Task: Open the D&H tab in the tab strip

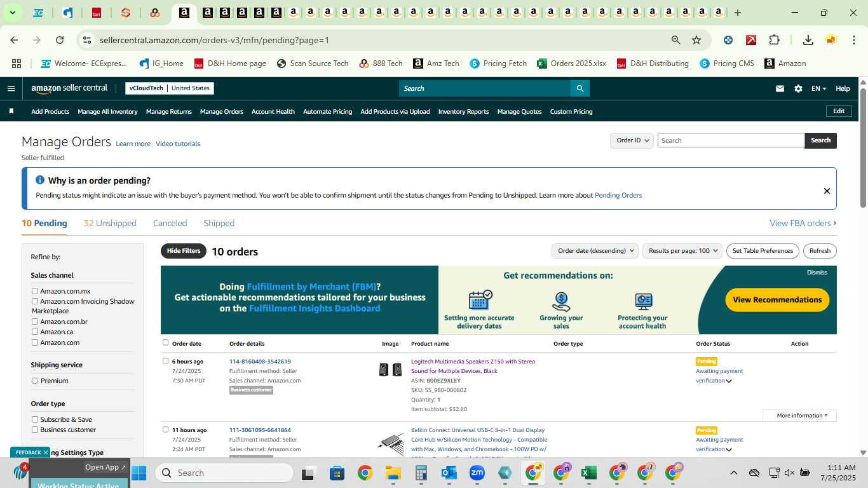Action: [x=97, y=13]
